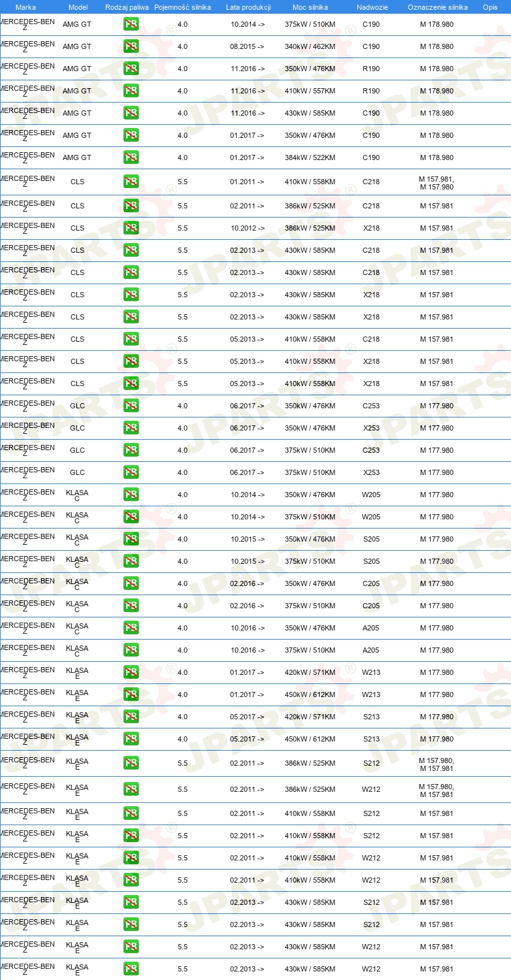Click fuel icon in CLS 05.2013 C218 row
Image resolution: width=511 pixels, height=980 pixels.
point(131,339)
